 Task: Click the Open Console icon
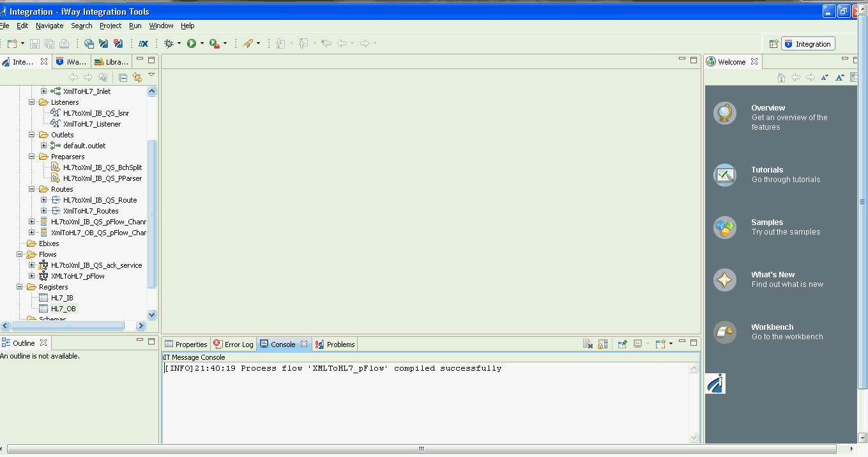(x=660, y=344)
